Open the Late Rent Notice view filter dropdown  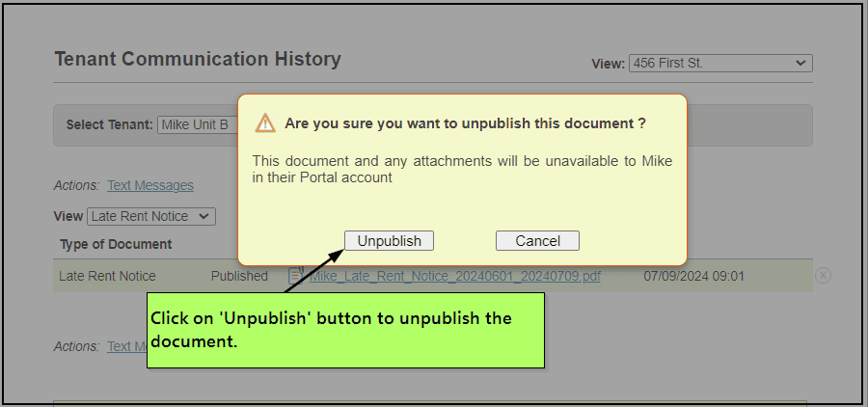pos(151,216)
